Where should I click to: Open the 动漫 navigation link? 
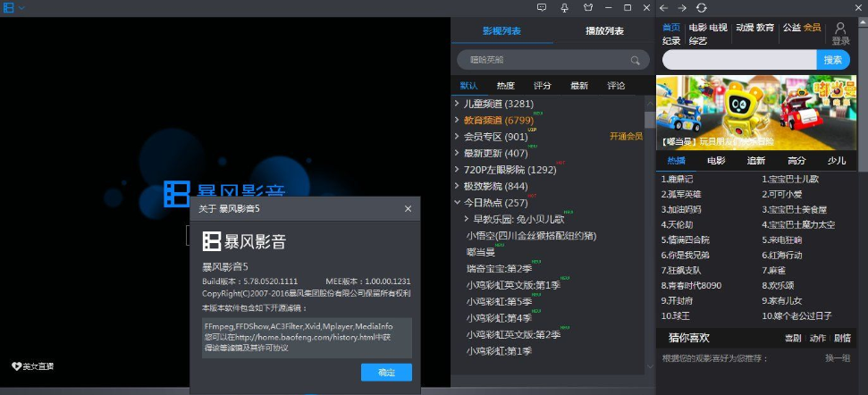click(745, 27)
